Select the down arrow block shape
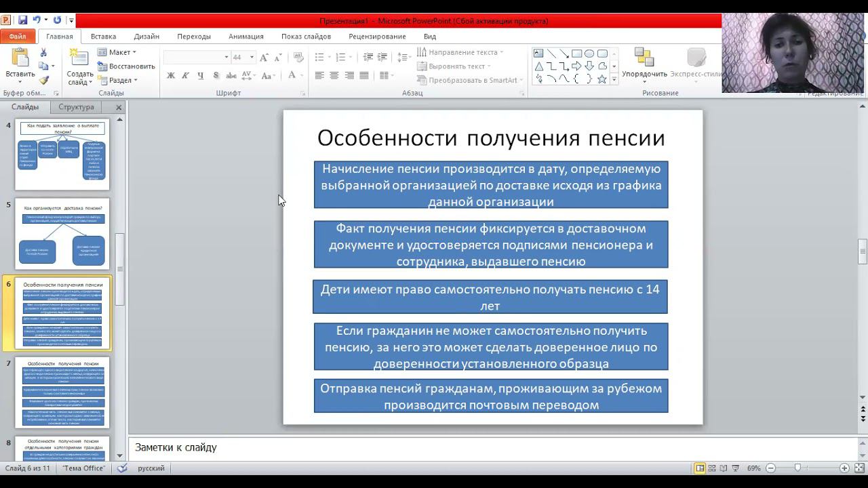 tap(589, 66)
